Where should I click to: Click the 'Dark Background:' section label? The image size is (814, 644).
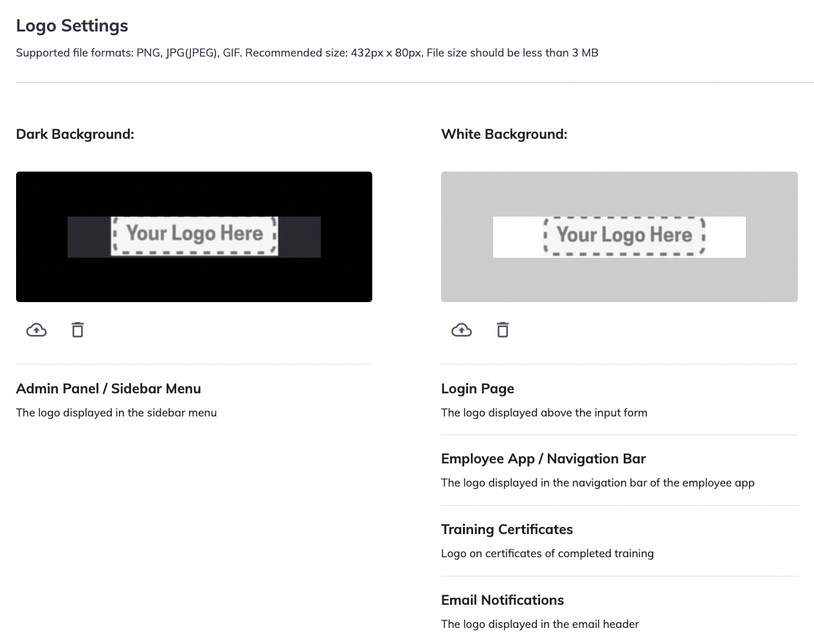(x=75, y=134)
